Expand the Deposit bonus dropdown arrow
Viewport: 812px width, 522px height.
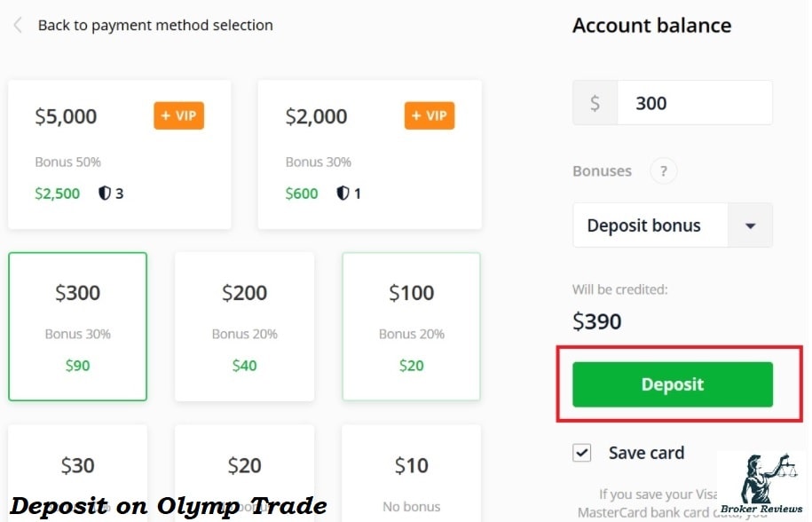[750, 225]
